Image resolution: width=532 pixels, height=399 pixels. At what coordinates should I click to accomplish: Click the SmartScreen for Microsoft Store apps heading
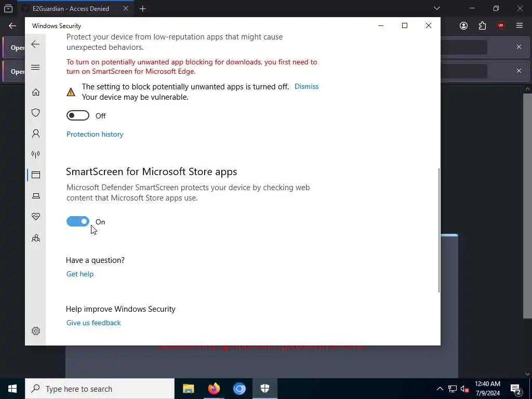pyautogui.click(x=151, y=171)
